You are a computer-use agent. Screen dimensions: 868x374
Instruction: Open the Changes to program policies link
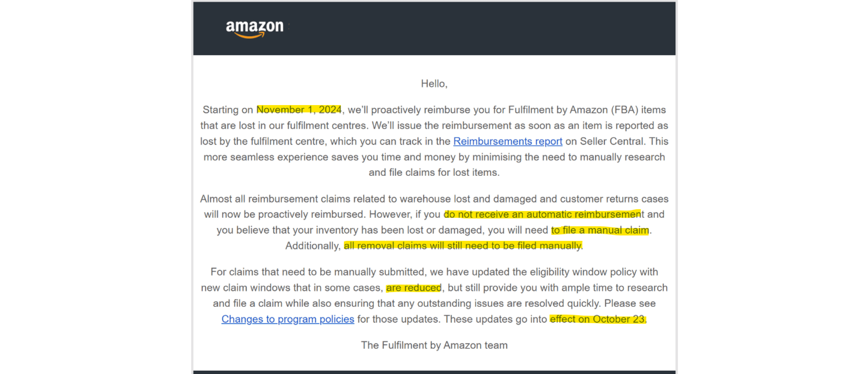(x=287, y=319)
